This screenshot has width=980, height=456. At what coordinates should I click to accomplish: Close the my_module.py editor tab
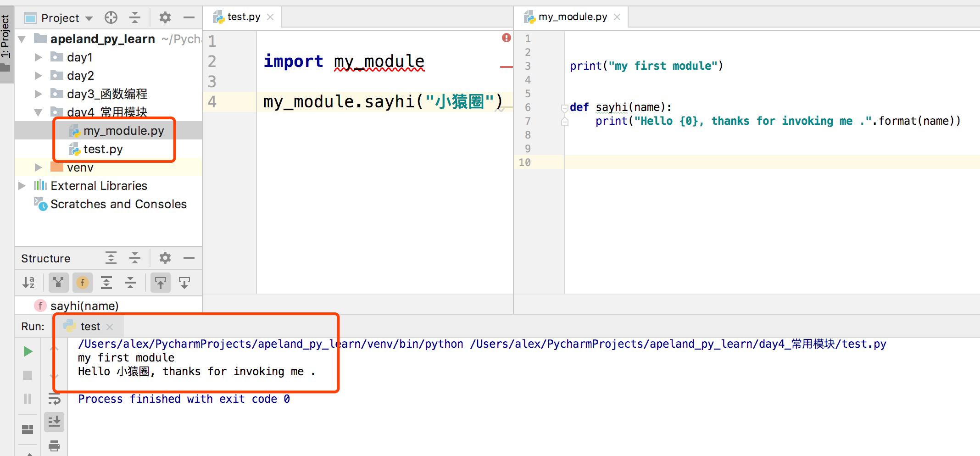(x=617, y=17)
